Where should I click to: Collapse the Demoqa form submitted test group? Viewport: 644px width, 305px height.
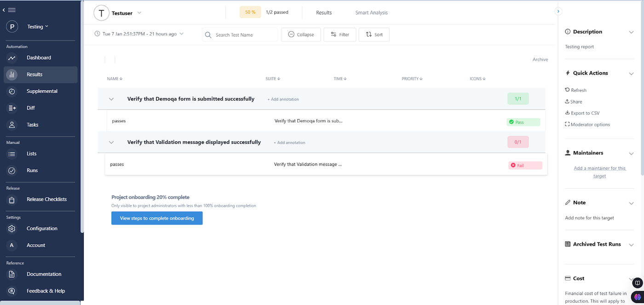tap(111, 99)
